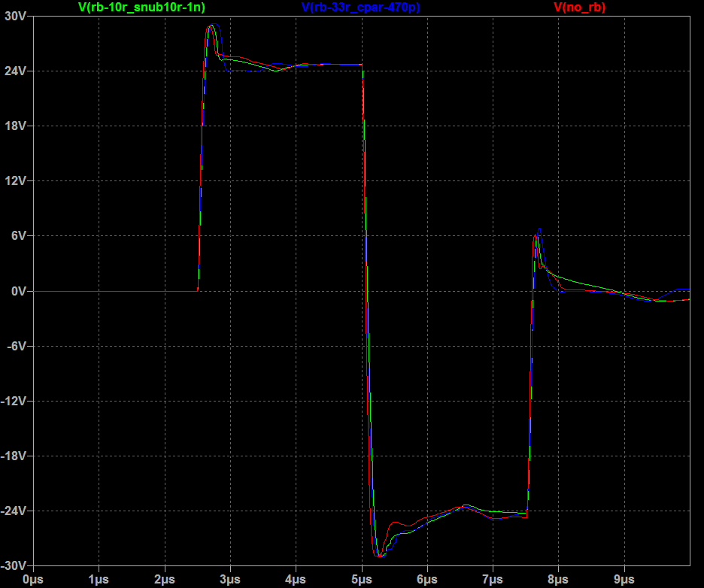Select the red trace label V(no_rb)
Screen dimensions: 704x588
point(580,8)
